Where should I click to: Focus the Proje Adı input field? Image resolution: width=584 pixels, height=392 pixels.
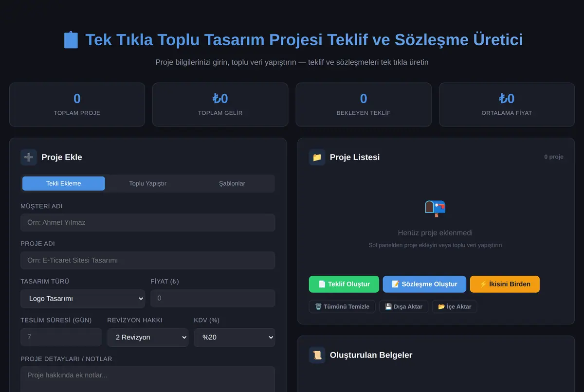[x=148, y=260]
